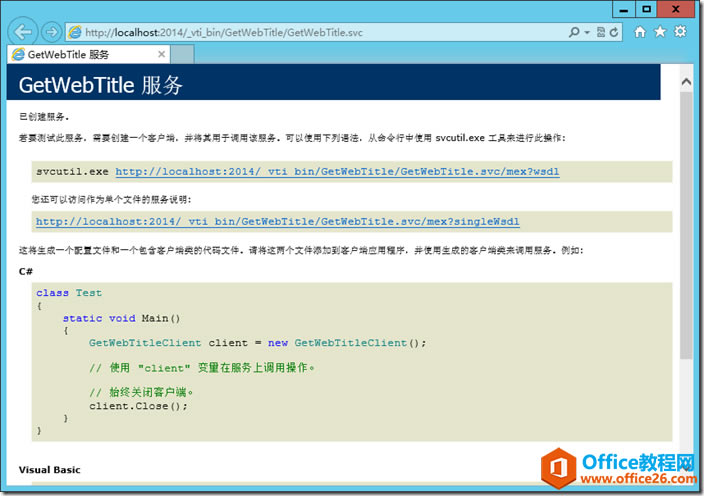The width and height of the screenshot is (704, 496).
Task: Open Tools menu via the gear icon
Action: pos(680,31)
